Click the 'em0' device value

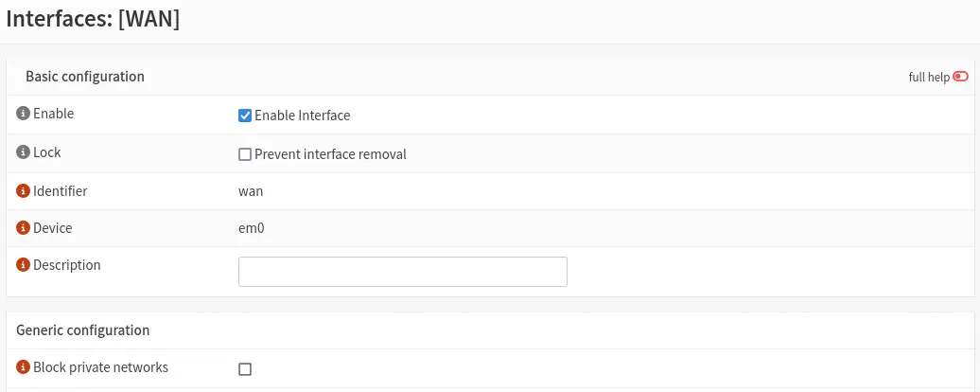click(x=252, y=228)
